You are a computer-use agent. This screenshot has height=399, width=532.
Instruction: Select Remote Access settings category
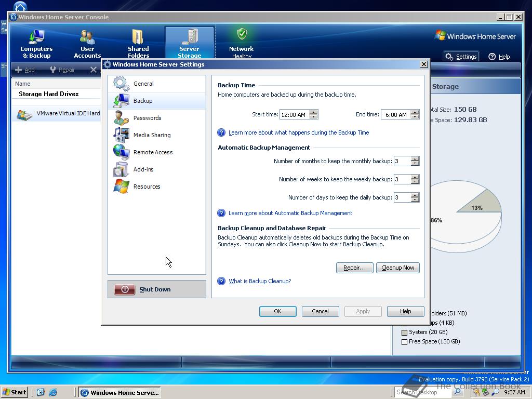[x=157, y=152]
